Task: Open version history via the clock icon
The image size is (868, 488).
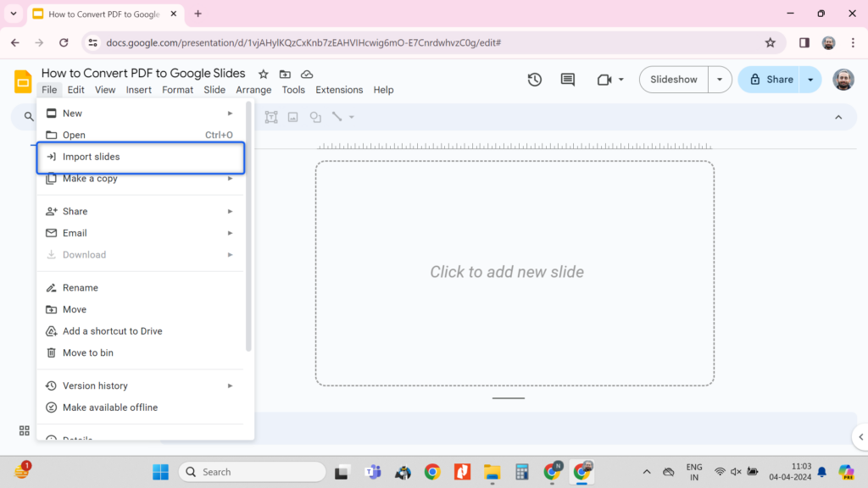Action: point(534,79)
